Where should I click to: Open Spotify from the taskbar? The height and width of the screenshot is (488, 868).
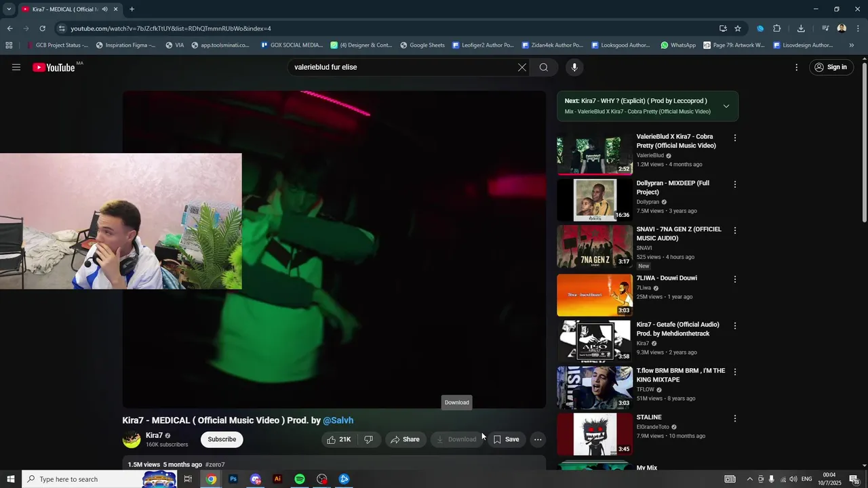[x=300, y=479]
